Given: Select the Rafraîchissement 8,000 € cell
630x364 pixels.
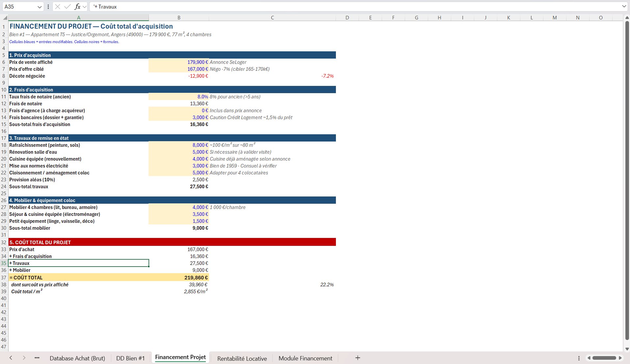Looking at the screenshot, I should (179, 145).
